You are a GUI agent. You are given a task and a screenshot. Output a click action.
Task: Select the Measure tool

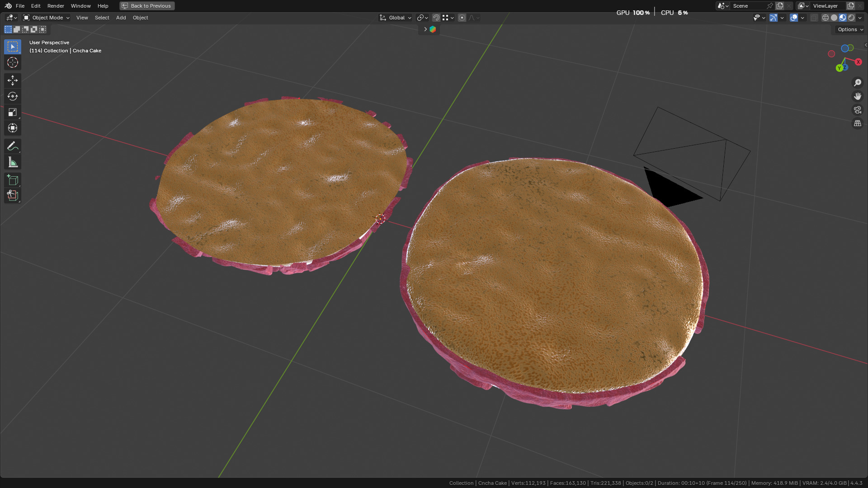(x=13, y=162)
